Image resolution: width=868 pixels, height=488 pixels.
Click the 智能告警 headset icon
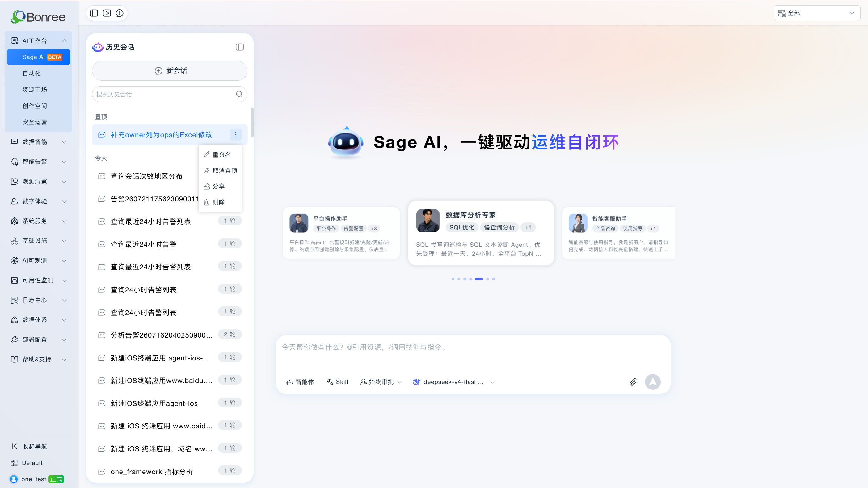click(x=14, y=162)
